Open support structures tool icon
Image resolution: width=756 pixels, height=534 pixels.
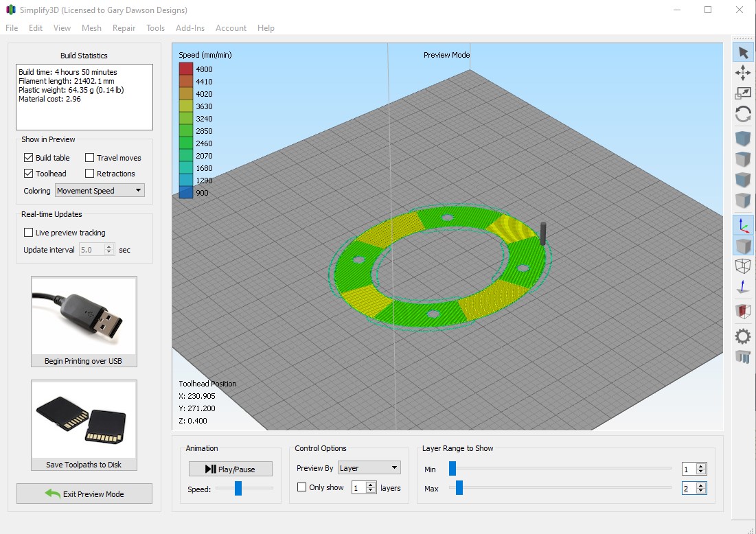coord(743,357)
